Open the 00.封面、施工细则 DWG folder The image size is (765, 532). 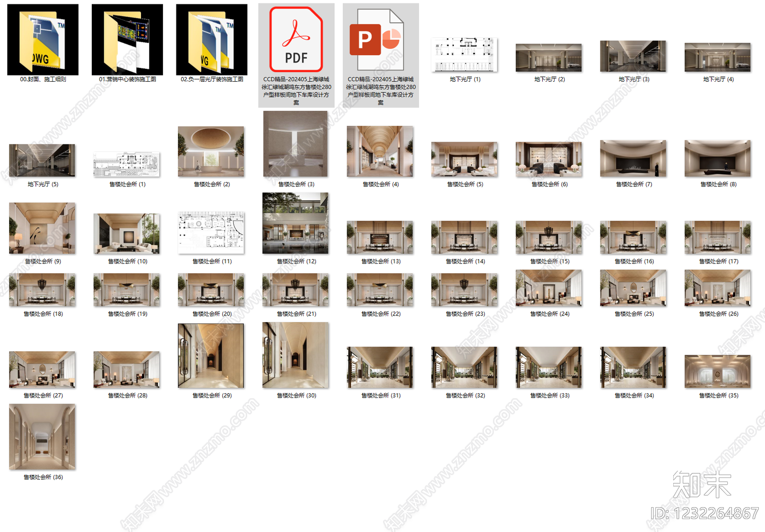click(x=43, y=40)
